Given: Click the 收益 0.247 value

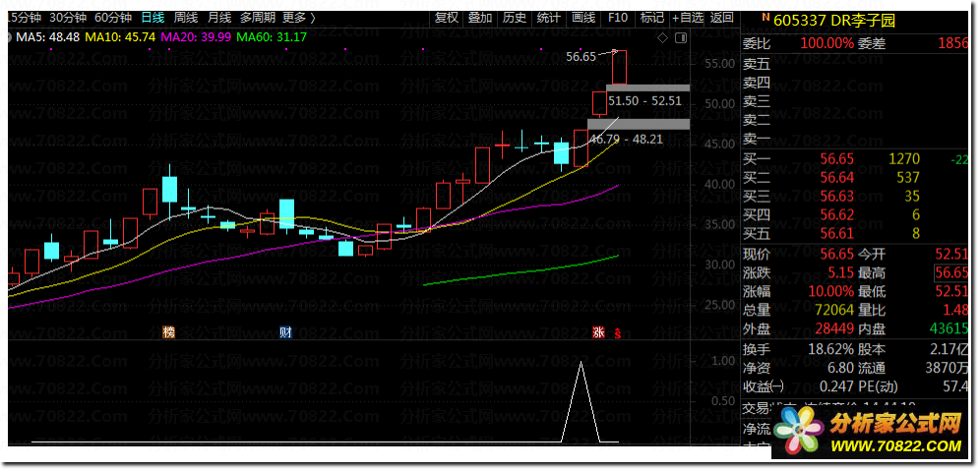Looking at the screenshot, I should click(836, 386).
